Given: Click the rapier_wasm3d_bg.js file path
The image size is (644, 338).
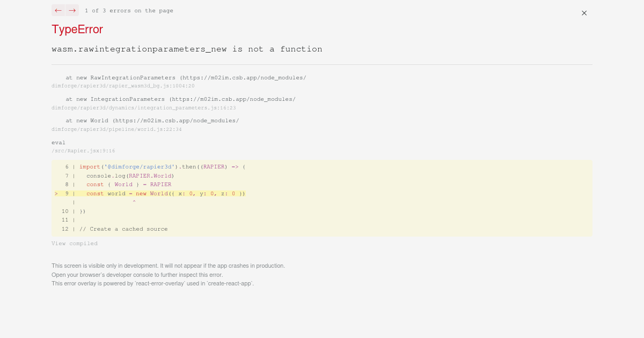Looking at the screenshot, I should pyautogui.click(x=123, y=86).
